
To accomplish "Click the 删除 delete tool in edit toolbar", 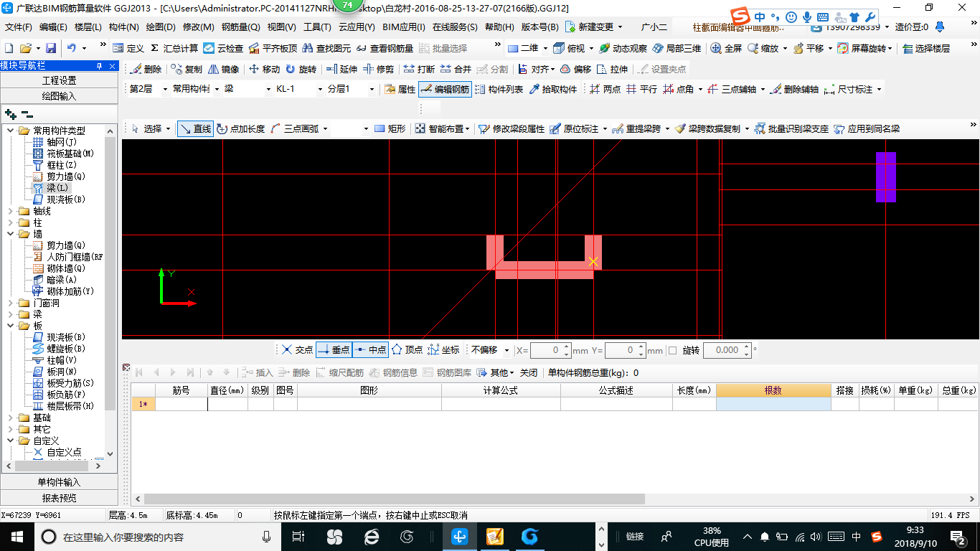I will [146, 69].
